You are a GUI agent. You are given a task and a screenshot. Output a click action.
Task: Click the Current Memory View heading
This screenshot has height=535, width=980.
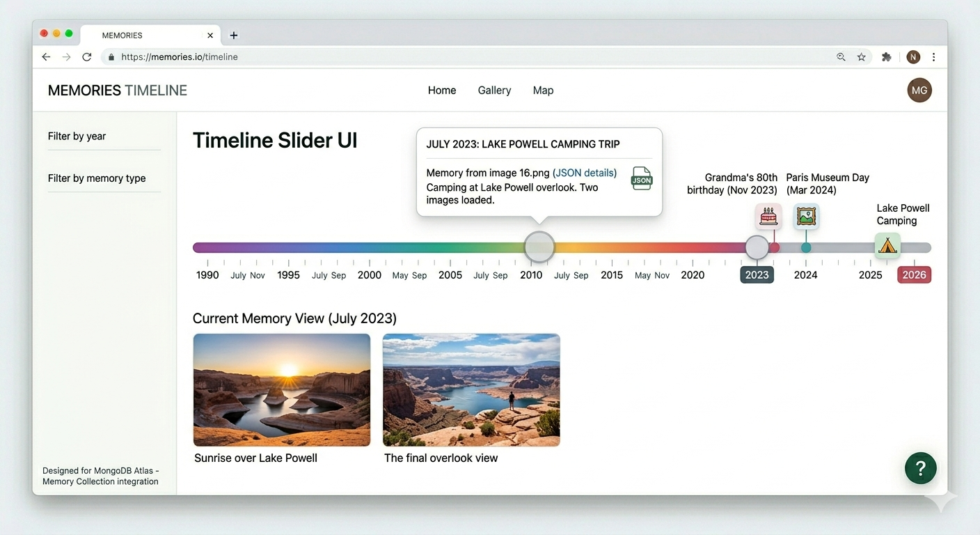tap(294, 318)
